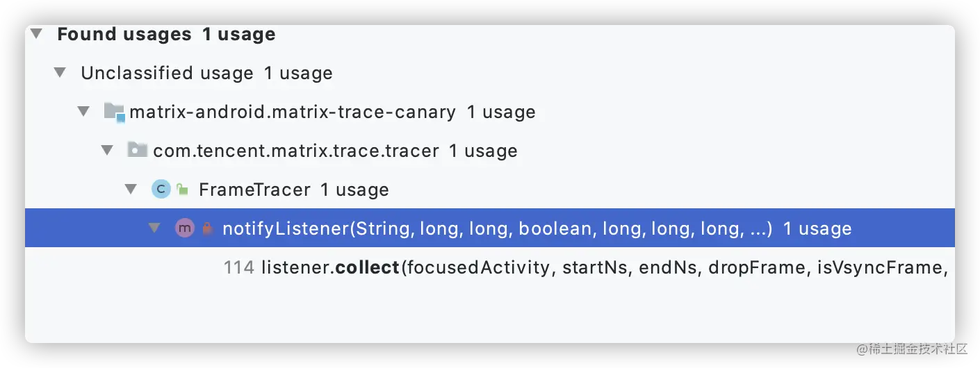Collapse the FrameTracer class node
Screen dimensions: 980x368
[131, 190]
